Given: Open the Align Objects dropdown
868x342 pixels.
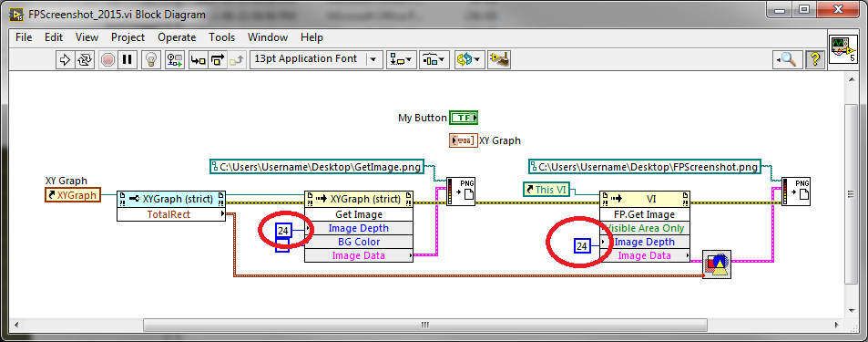Looking at the screenshot, I should pyautogui.click(x=402, y=59).
